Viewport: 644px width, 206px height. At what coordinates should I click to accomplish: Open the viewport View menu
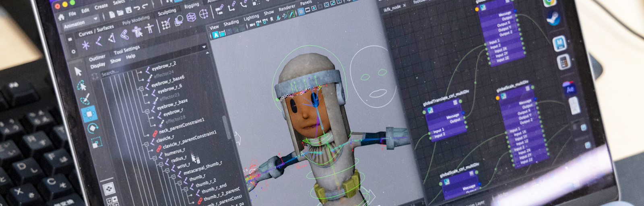tap(214, 27)
